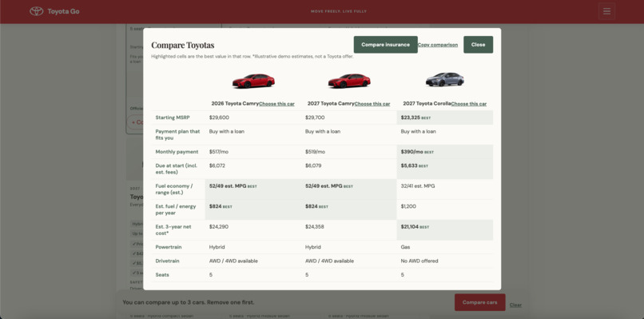This screenshot has height=319, width=644.
Task: Select the $29,600 MSRP cell
Action: coord(253,118)
